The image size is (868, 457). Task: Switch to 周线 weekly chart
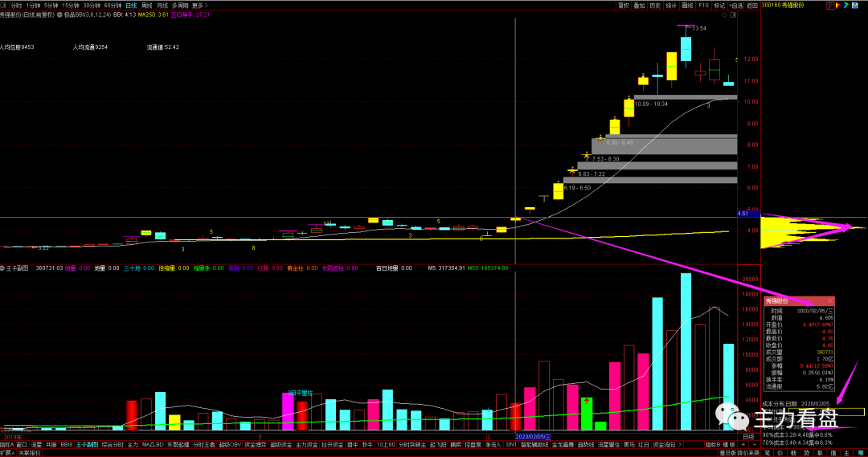tap(147, 6)
